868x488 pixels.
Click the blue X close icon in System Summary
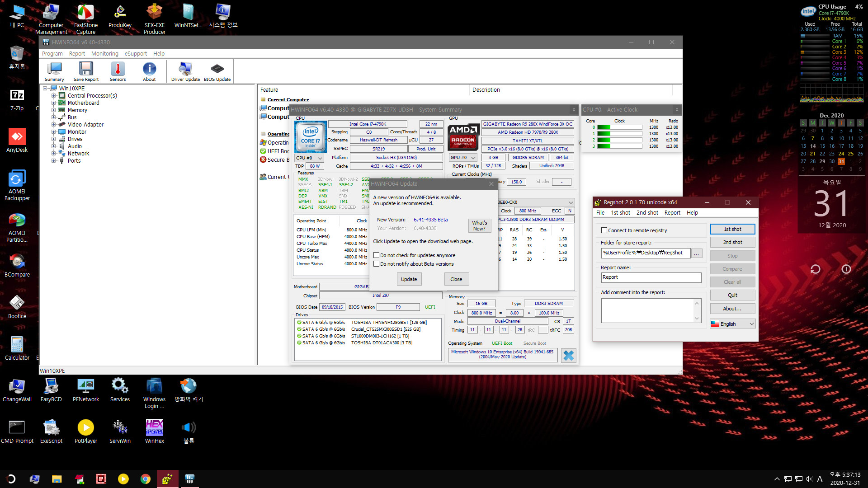[x=568, y=356]
